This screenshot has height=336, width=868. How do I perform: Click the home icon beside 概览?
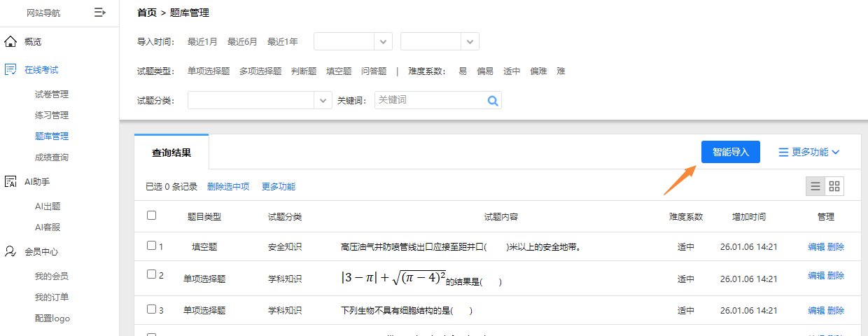10,41
